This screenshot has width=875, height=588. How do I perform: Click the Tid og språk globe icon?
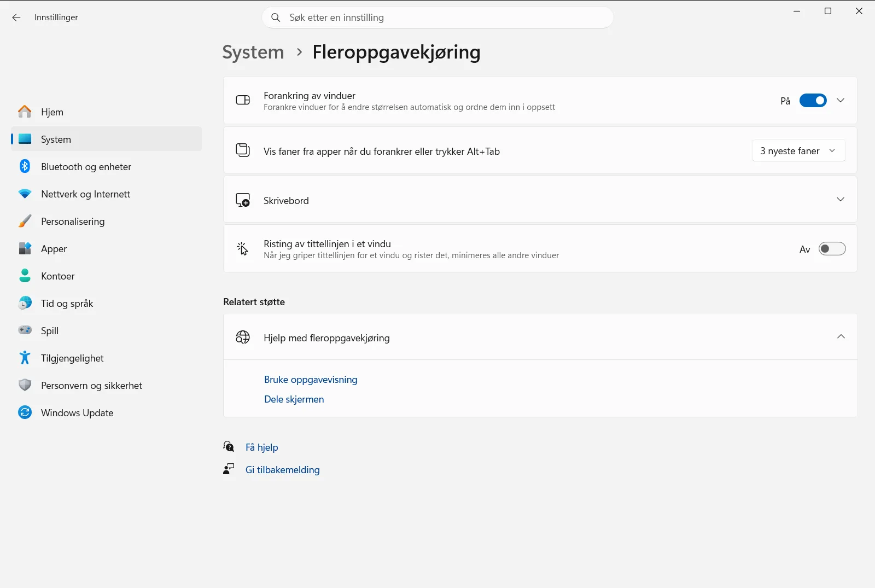click(25, 303)
